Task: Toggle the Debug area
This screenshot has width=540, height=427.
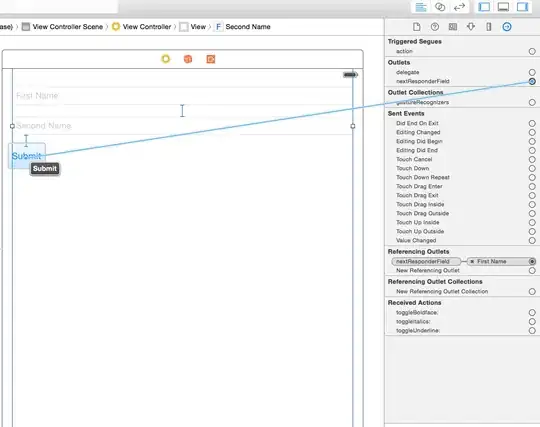Action: (x=503, y=7)
